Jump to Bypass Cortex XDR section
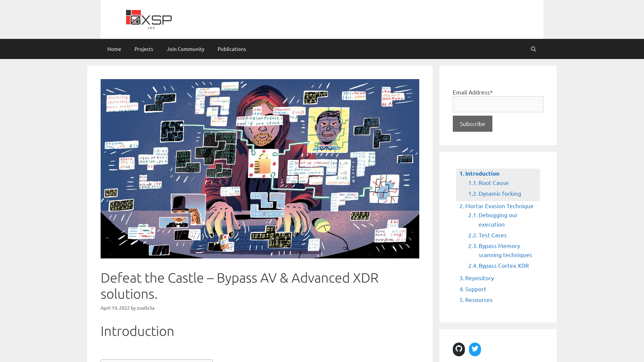The height and width of the screenshot is (362, 644). [x=498, y=266]
